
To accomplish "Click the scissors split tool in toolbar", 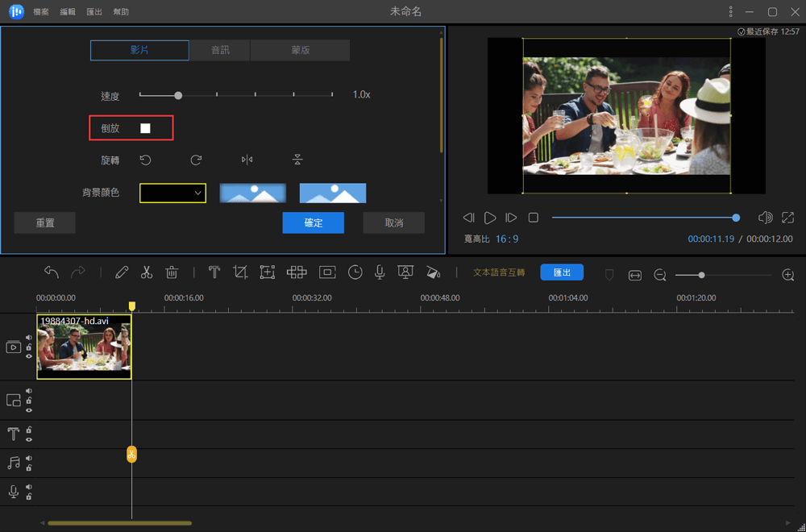I will (x=146, y=273).
